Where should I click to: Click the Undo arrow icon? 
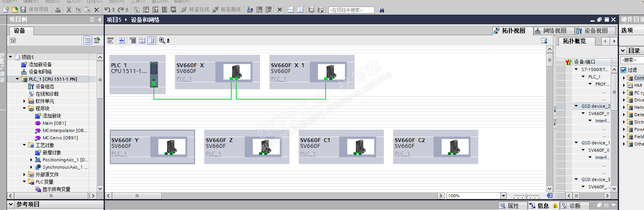108,10
